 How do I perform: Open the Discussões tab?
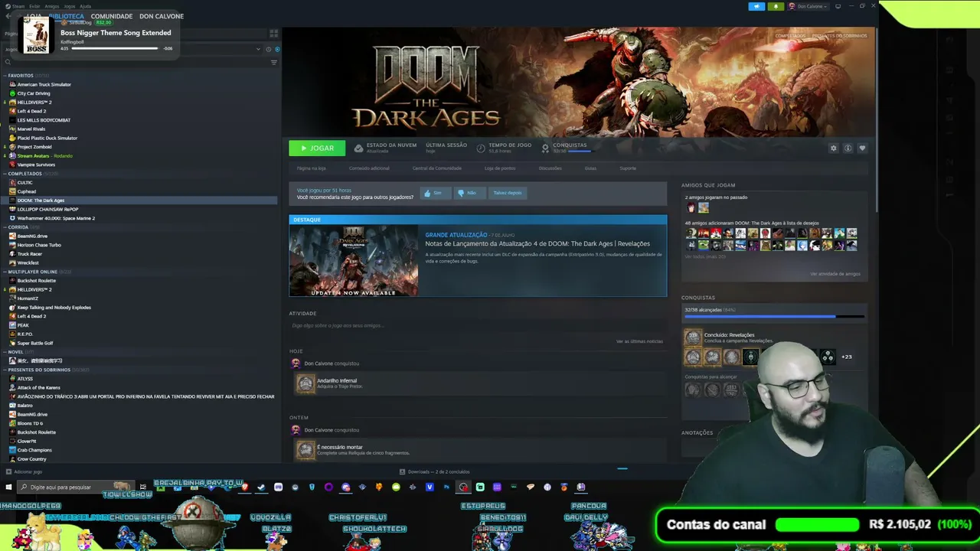(550, 168)
